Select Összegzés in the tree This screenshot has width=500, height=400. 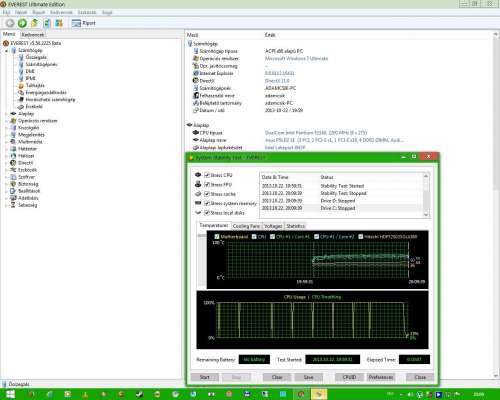(x=36, y=57)
